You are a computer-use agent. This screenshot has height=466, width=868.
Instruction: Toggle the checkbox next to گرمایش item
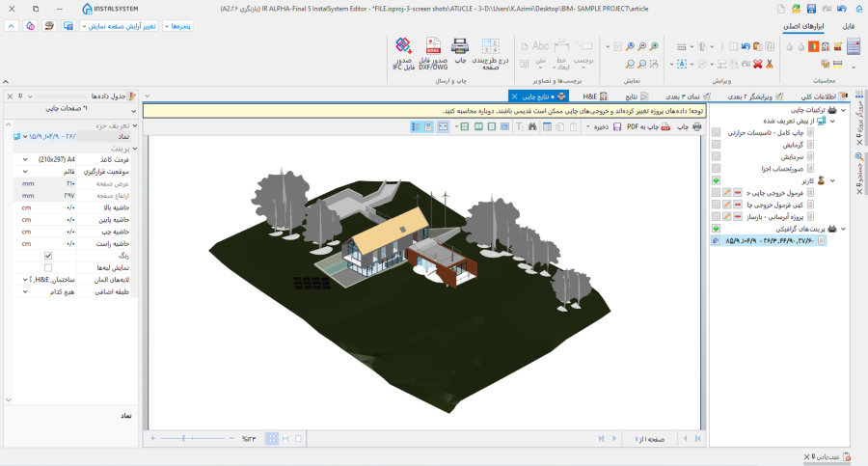[x=716, y=144]
